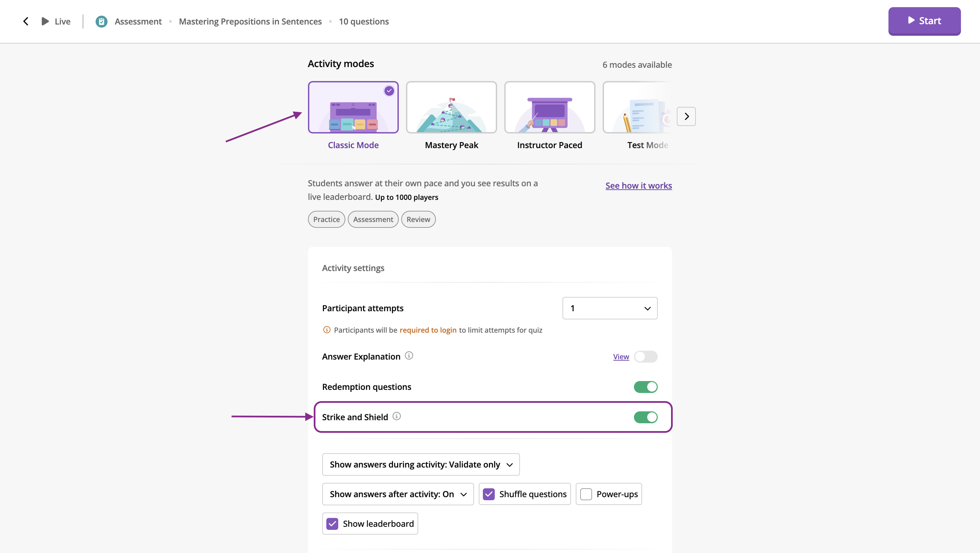Screen dimensions: 980x553
Task: Click the back arrow icon
Action: (x=26, y=21)
